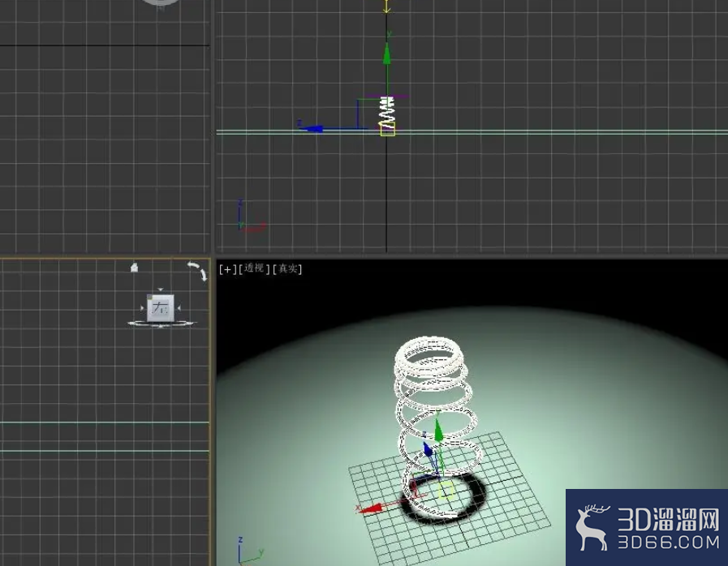The image size is (728, 566).
Task: Select the blue Z-axis arrow in perspective viewport
Action: (428, 449)
